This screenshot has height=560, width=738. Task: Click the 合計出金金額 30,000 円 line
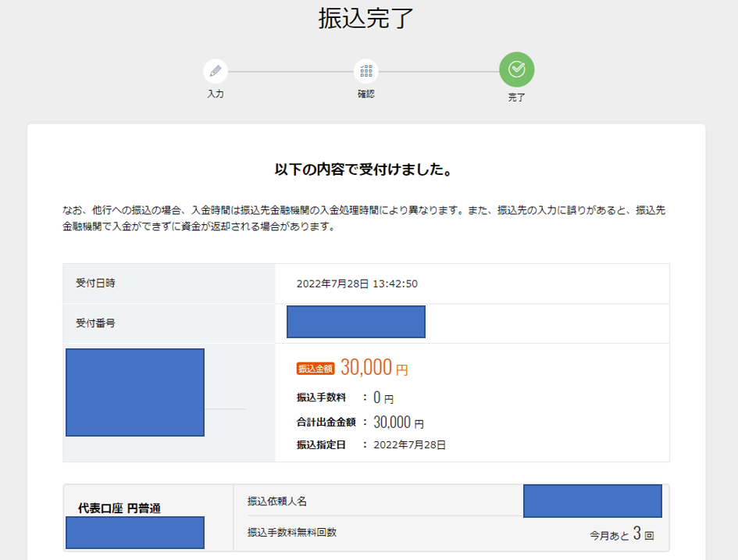(360, 423)
